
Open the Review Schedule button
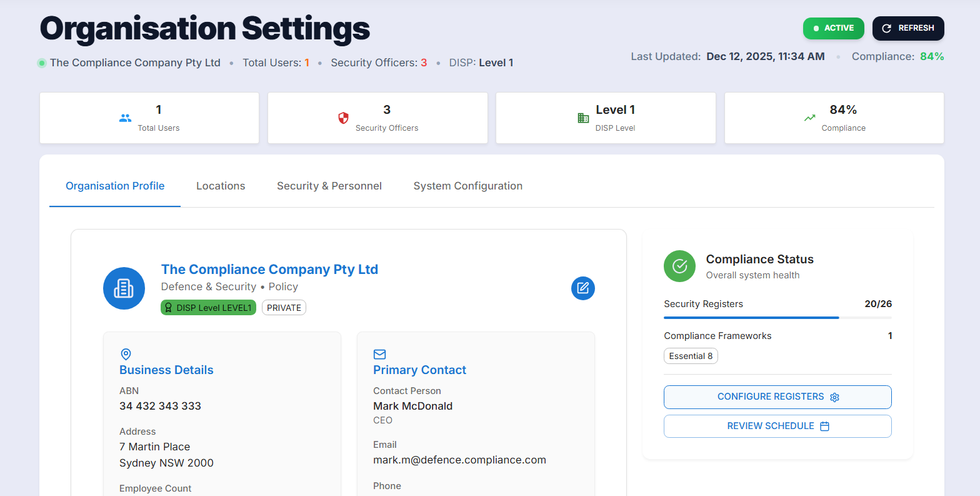(777, 426)
